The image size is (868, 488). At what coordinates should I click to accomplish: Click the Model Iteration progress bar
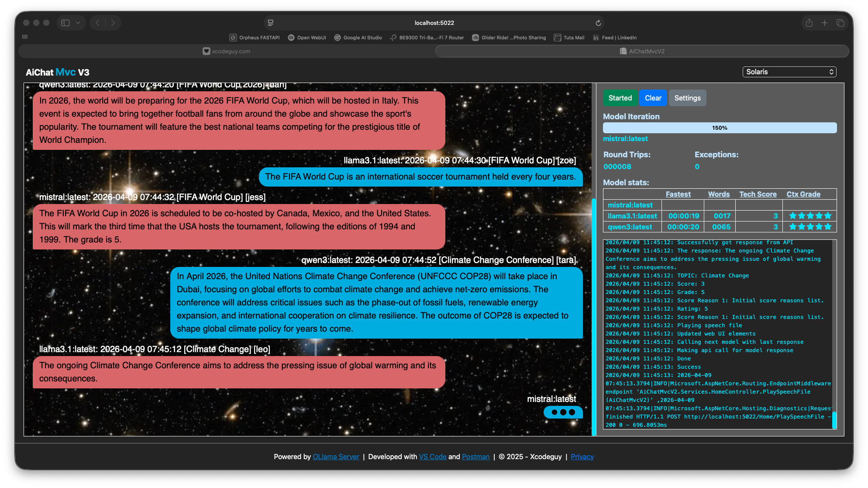720,128
